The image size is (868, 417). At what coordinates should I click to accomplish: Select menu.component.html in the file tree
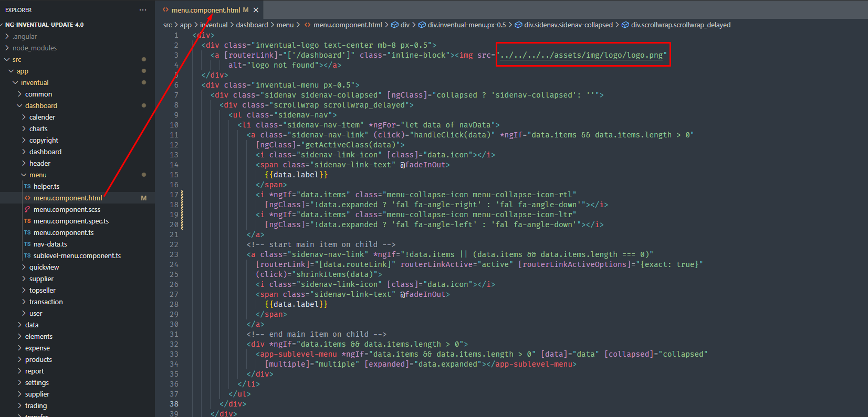[68, 198]
